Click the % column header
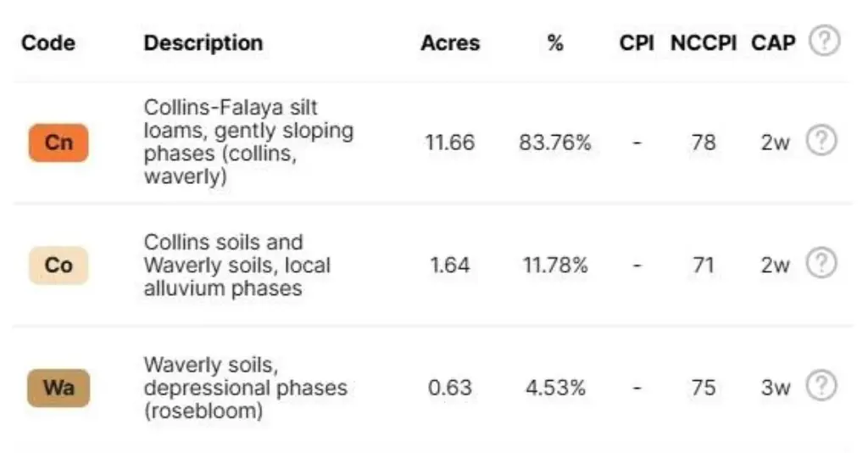 [555, 42]
